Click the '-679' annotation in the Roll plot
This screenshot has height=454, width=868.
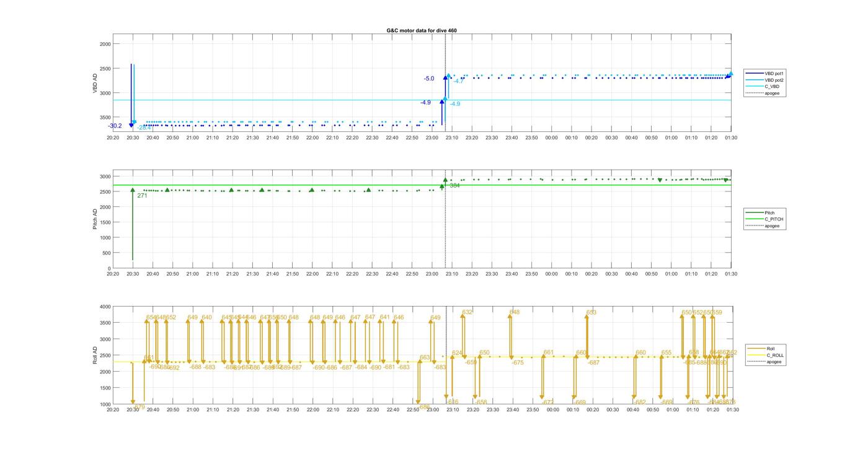[x=138, y=407]
